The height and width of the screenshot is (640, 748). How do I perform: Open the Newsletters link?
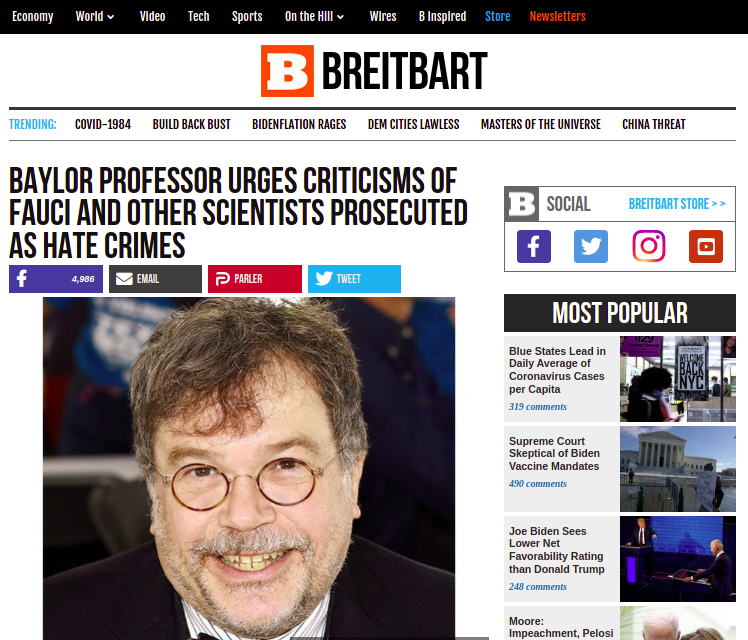pyautogui.click(x=557, y=17)
